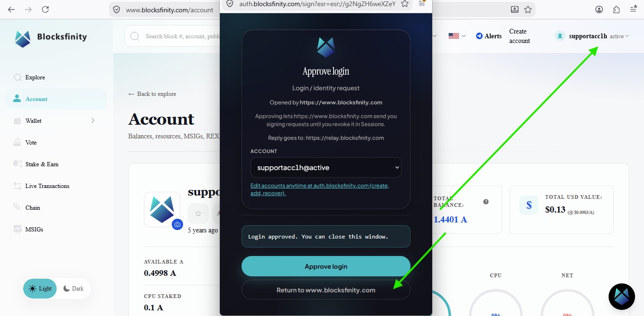644x316 pixels.
Task: Favorite the account with star button
Action: click(x=198, y=214)
